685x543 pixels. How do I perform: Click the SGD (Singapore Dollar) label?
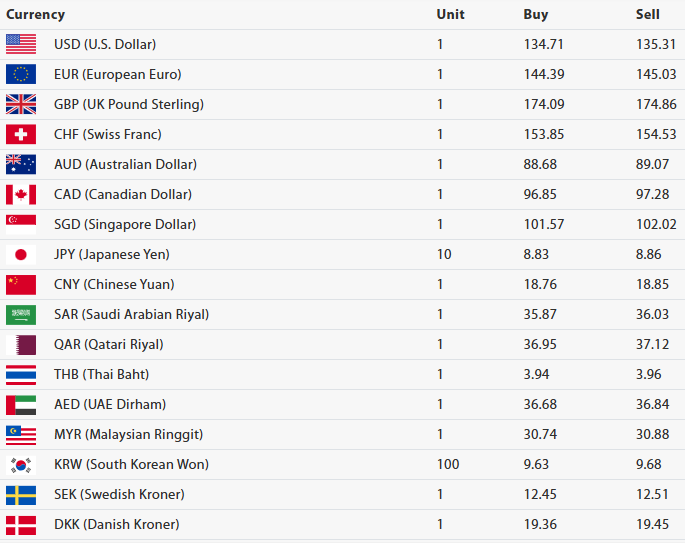[x=125, y=224]
